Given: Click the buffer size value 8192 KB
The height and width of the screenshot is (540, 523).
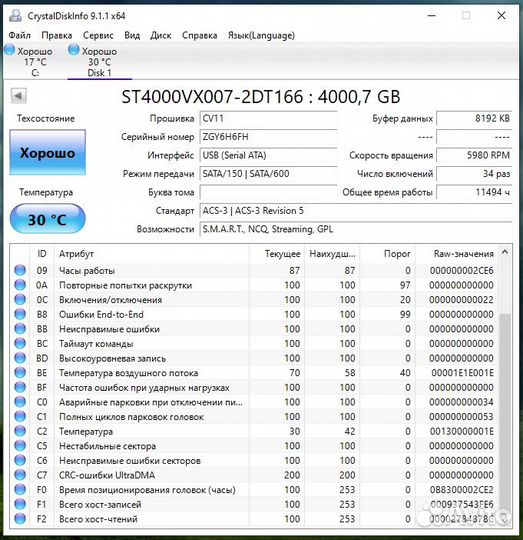Looking at the screenshot, I should tap(474, 118).
